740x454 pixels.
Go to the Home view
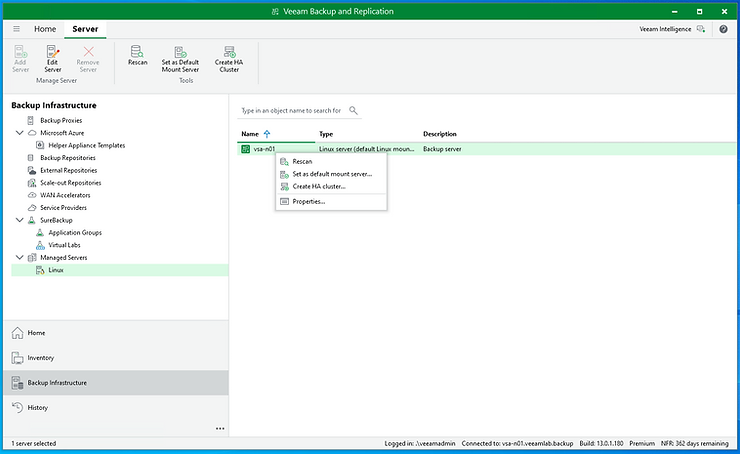116,333
